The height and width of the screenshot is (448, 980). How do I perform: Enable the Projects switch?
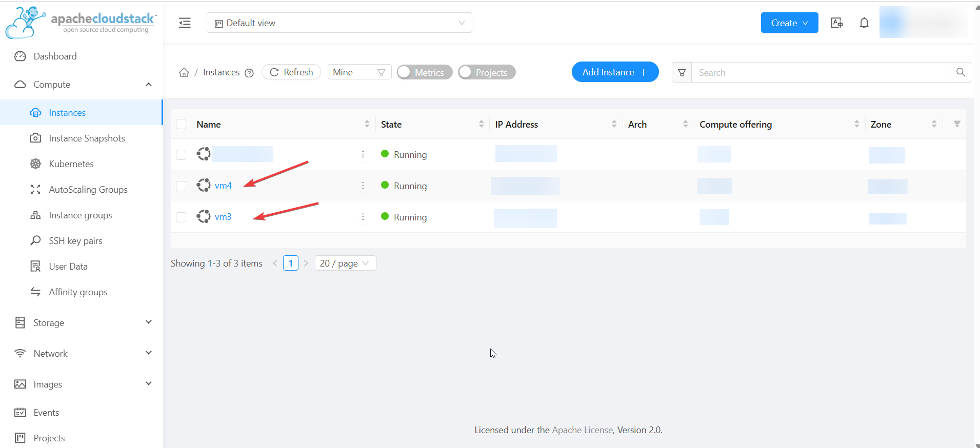[486, 72]
